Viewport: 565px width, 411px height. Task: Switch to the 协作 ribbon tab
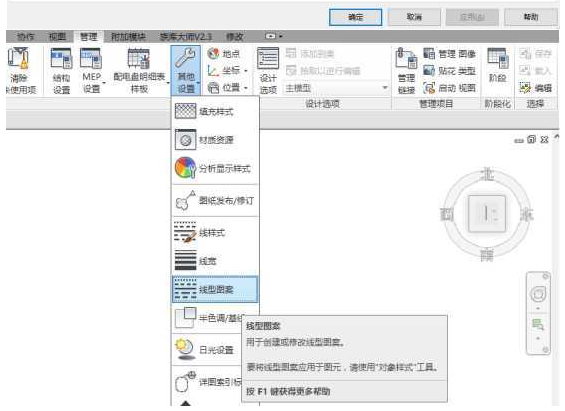click(x=26, y=36)
